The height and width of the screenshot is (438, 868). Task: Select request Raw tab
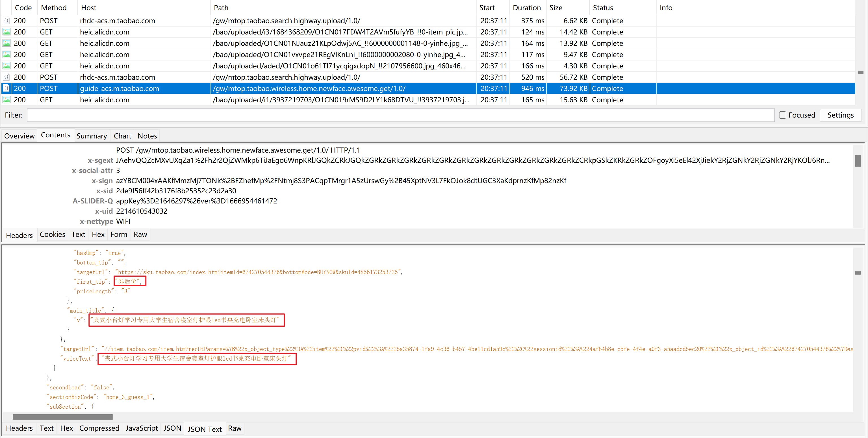point(140,235)
